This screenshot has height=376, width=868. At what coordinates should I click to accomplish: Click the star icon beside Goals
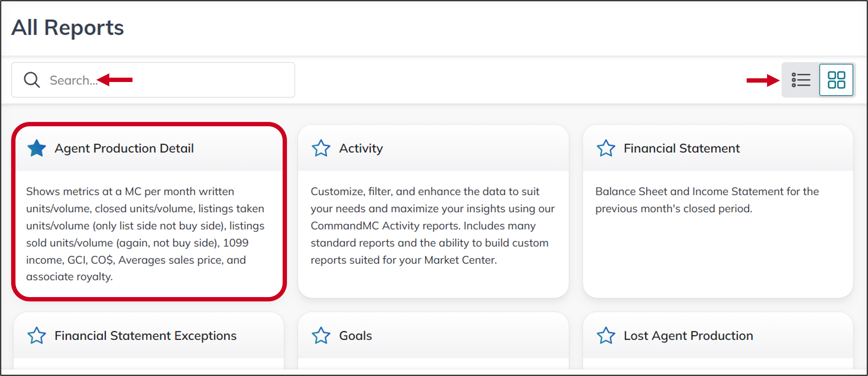pyautogui.click(x=321, y=335)
